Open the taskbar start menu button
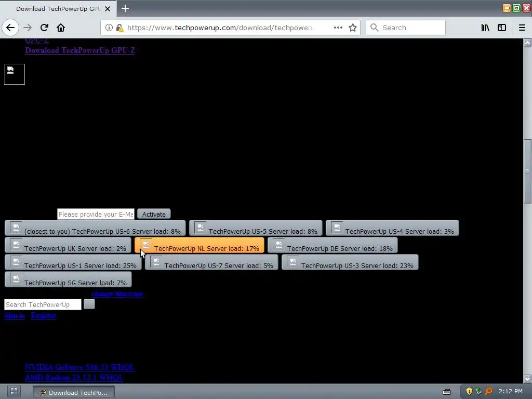The height and width of the screenshot is (399, 532). pos(14,391)
